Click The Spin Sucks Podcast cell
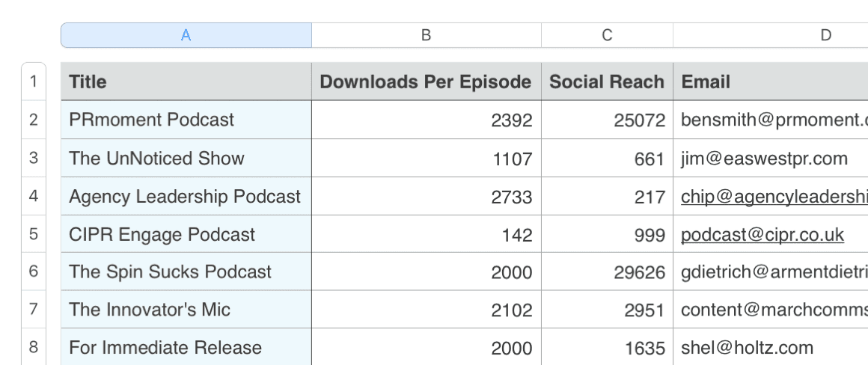 pyautogui.click(x=186, y=272)
